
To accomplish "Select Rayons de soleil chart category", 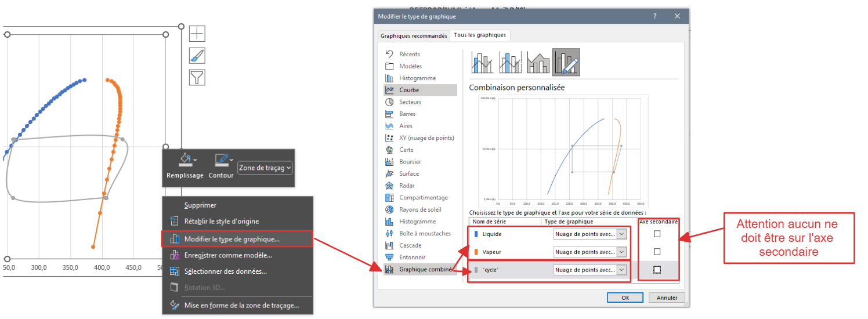I will tap(420, 209).
